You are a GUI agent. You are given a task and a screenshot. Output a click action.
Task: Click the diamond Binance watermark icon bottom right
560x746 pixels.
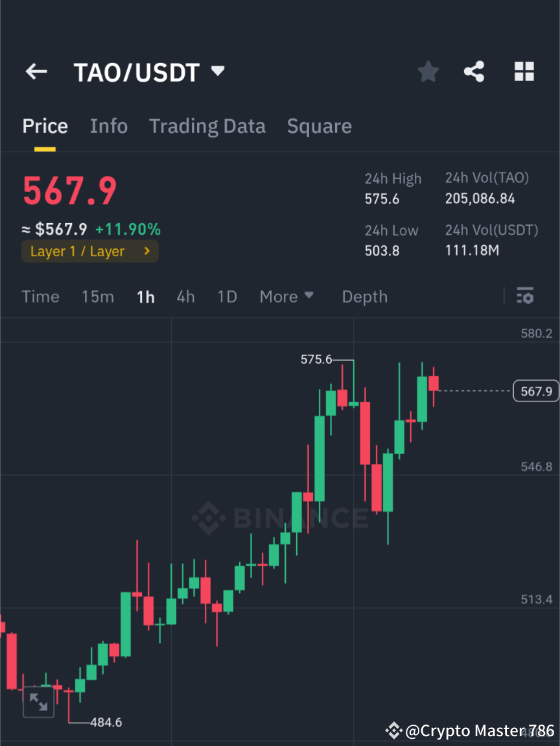393,730
